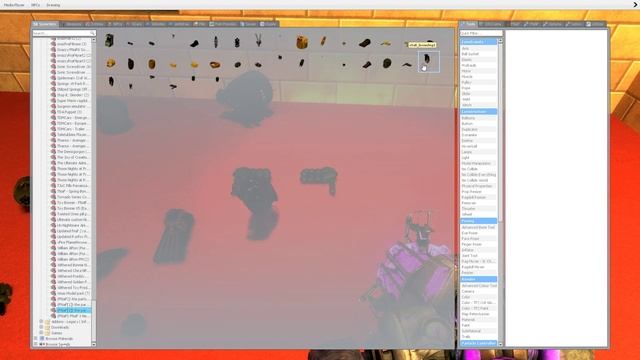The width and height of the screenshot is (640, 360).
Task: Expand the Browse Materials node
Action: click(x=36, y=338)
